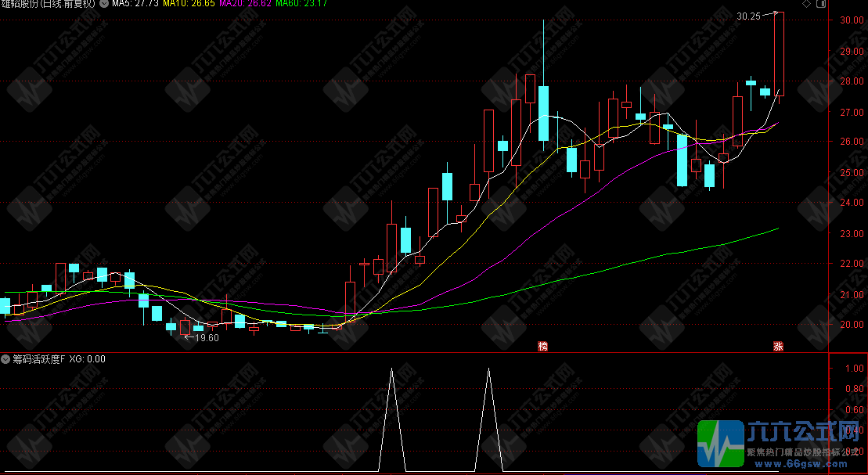Image resolution: width=868 pixels, height=475 pixels.
Task: Click the red 榜 marker icon
Action: [x=542, y=346]
